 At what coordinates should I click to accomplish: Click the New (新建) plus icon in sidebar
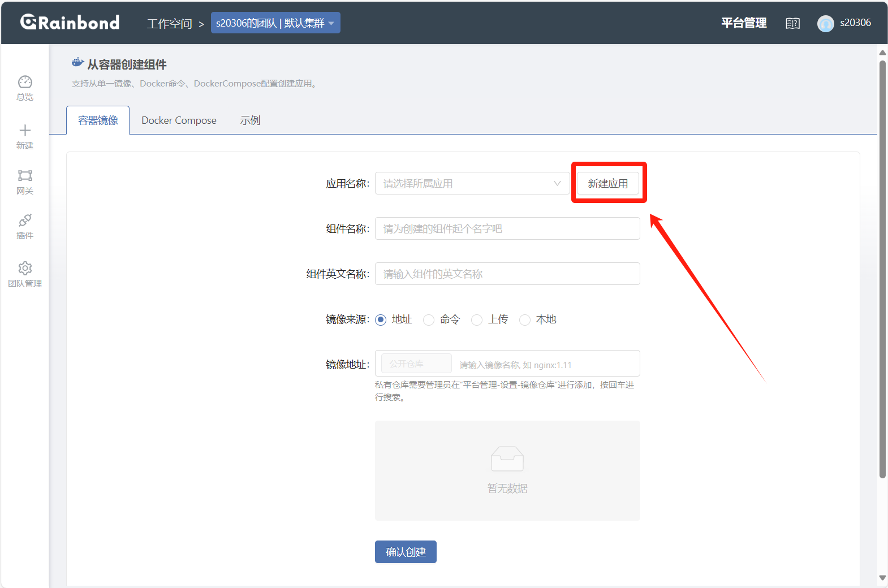coord(25,131)
